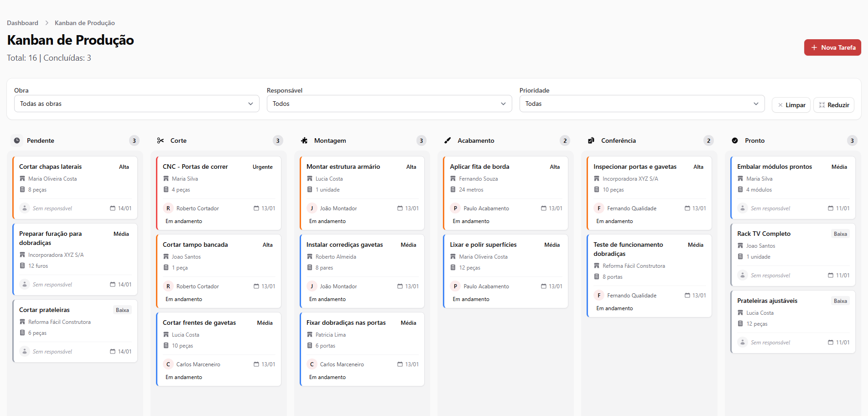The width and height of the screenshot is (868, 416).
Task: Click the calendar icon on the CNC card
Action: pyautogui.click(x=255, y=208)
